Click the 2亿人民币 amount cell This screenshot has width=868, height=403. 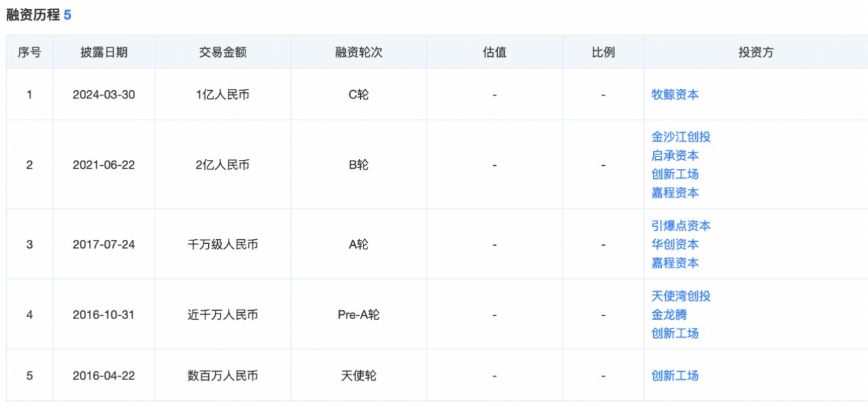pyautogui.click(x=222, y=165)
